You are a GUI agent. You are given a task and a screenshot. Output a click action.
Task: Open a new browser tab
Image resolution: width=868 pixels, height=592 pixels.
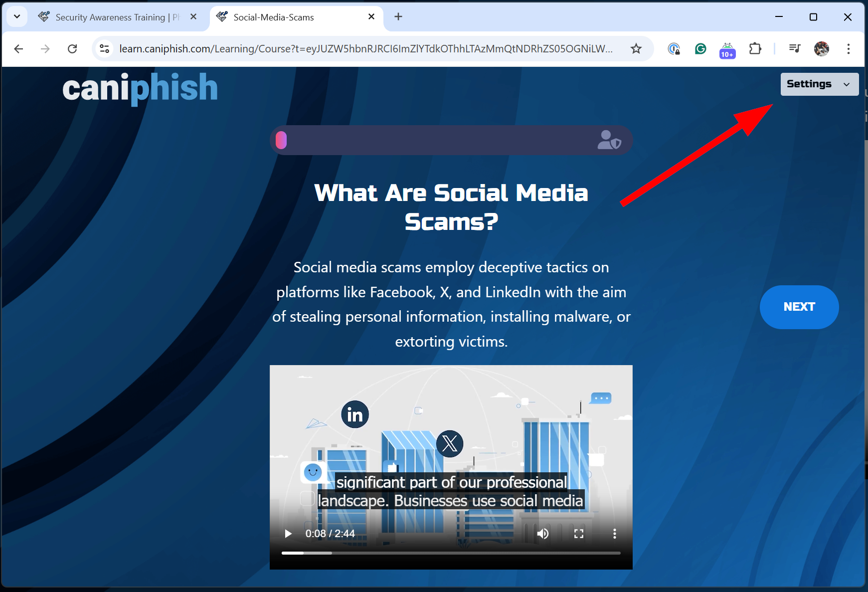pyautogui.click(x=398, y=17)
